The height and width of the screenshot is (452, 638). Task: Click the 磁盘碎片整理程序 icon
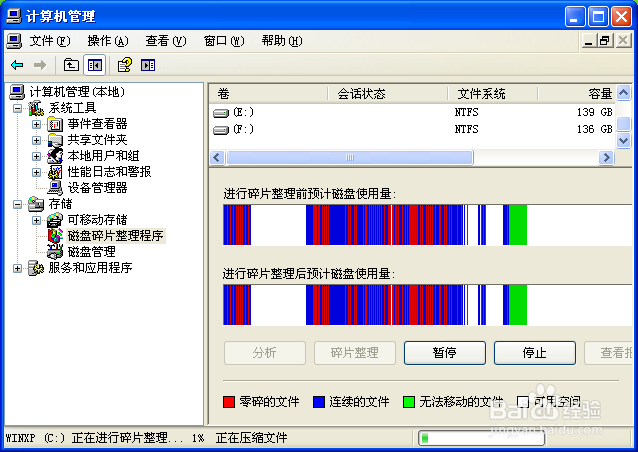point(55,236)
